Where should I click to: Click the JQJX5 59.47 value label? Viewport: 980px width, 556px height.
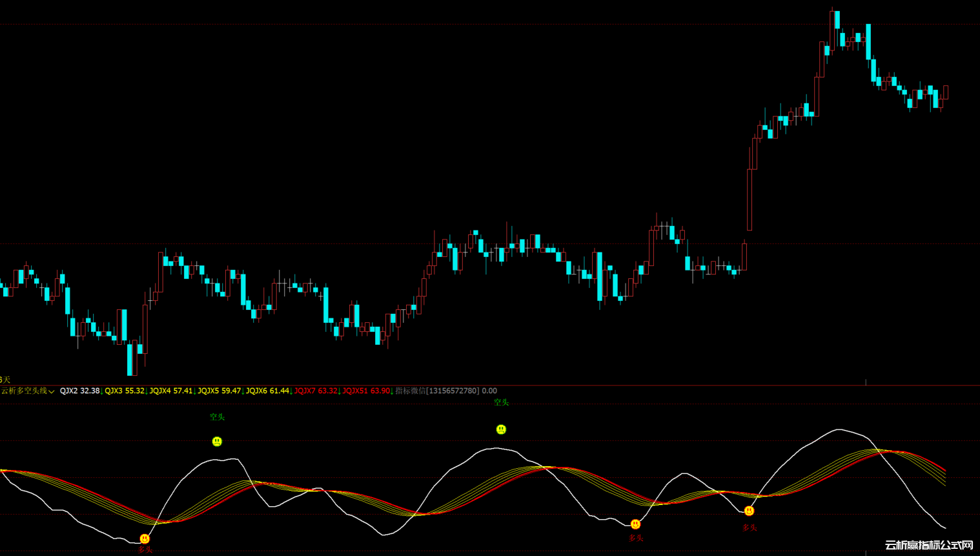tap(219, 391)
